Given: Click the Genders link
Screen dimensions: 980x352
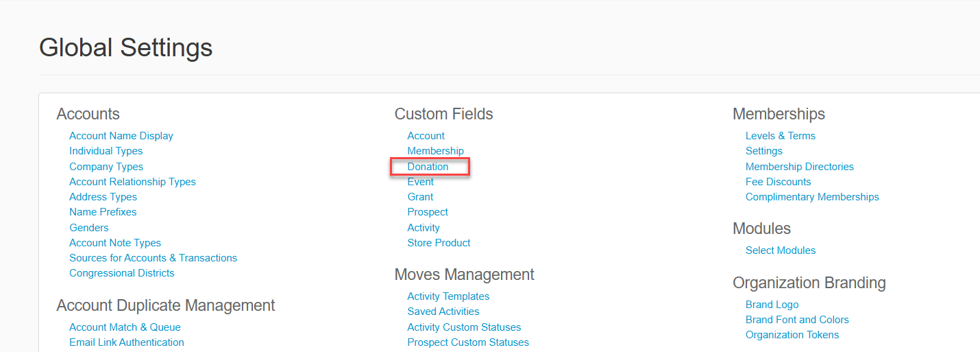Looking at the screenshot, I should coord(89,227).
